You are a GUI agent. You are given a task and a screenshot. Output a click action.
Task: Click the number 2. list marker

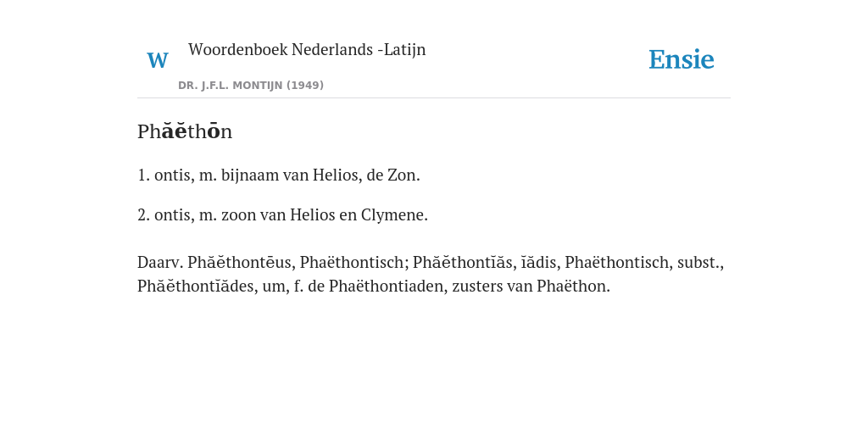(143, 214)
